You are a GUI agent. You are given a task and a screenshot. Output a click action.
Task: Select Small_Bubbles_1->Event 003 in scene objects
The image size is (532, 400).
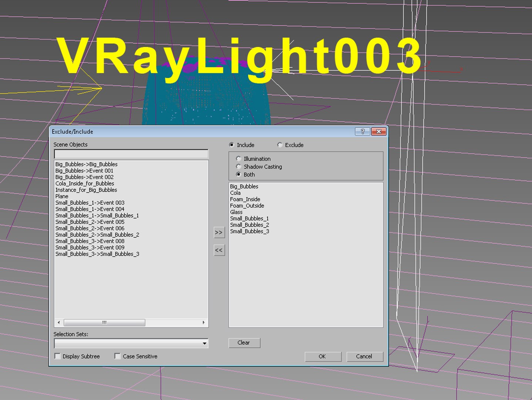click(x=90, y=203)
